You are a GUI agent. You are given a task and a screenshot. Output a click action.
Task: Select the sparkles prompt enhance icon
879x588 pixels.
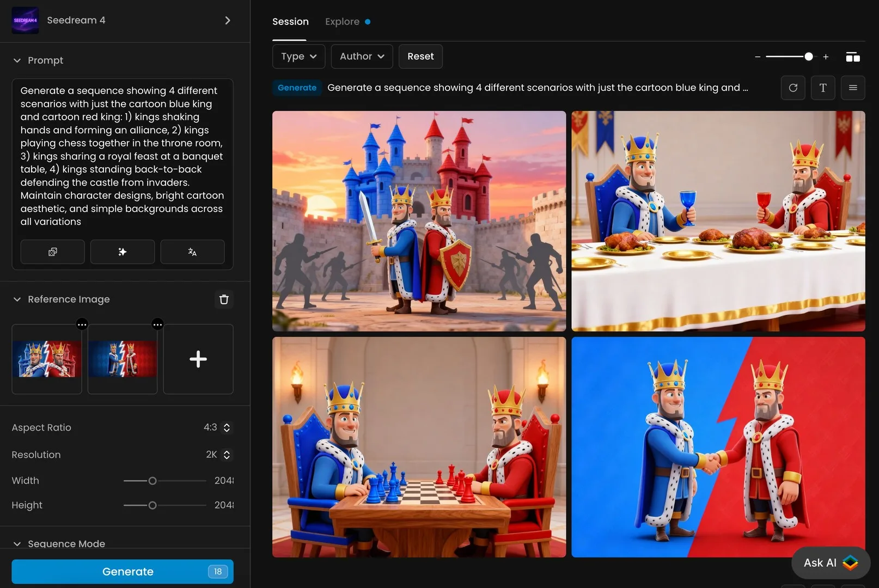(x=122, y=252)
